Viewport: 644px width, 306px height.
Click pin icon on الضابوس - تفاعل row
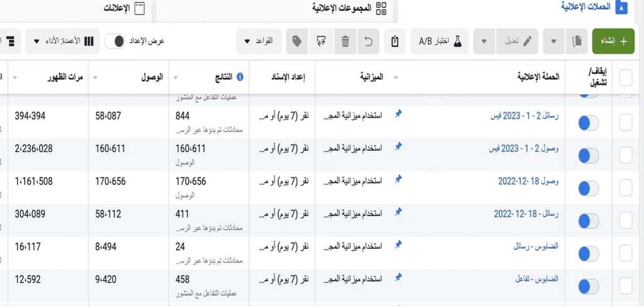pos(398,277)
